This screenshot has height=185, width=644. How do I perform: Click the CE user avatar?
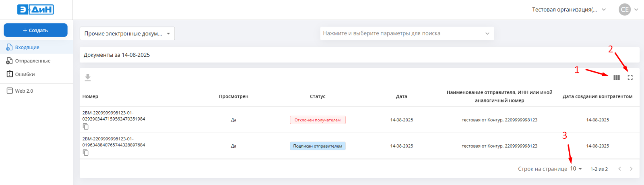point(624,10)
